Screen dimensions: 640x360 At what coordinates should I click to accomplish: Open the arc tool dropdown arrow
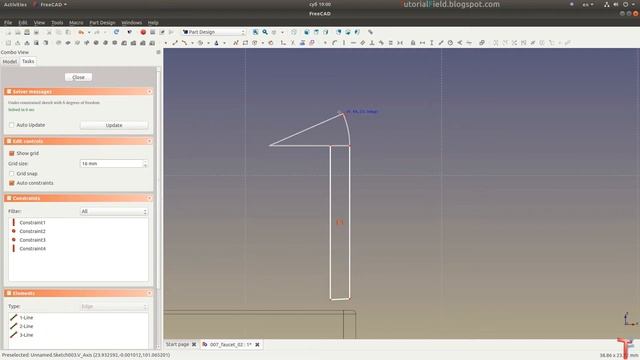click(x=192, y=43)
